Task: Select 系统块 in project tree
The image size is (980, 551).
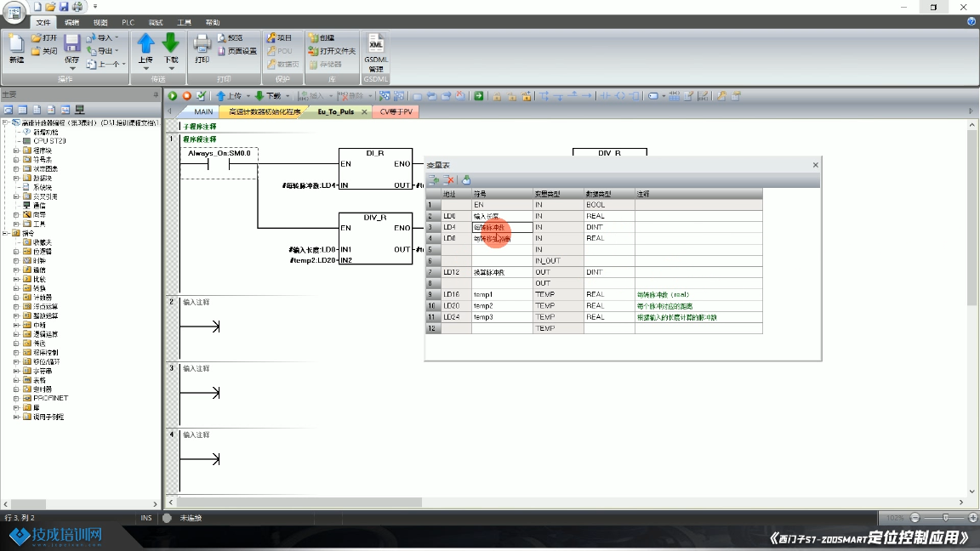Action: point(43,187)
